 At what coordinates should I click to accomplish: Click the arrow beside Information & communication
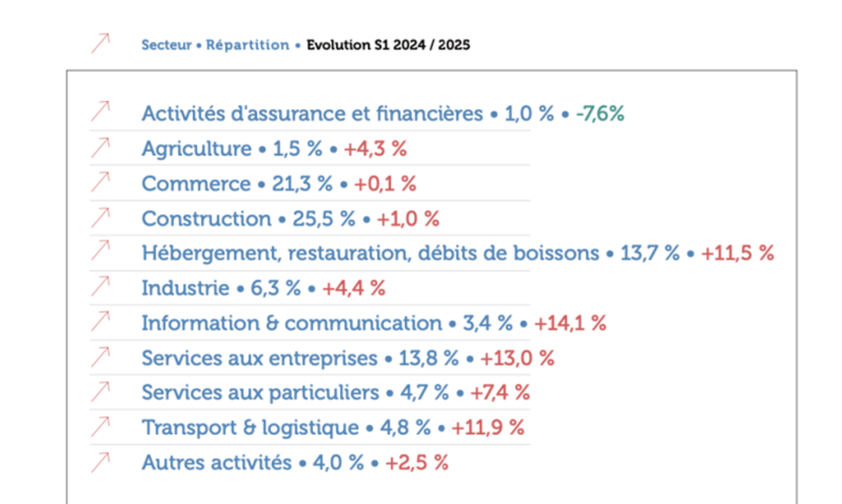coord(101,322)
